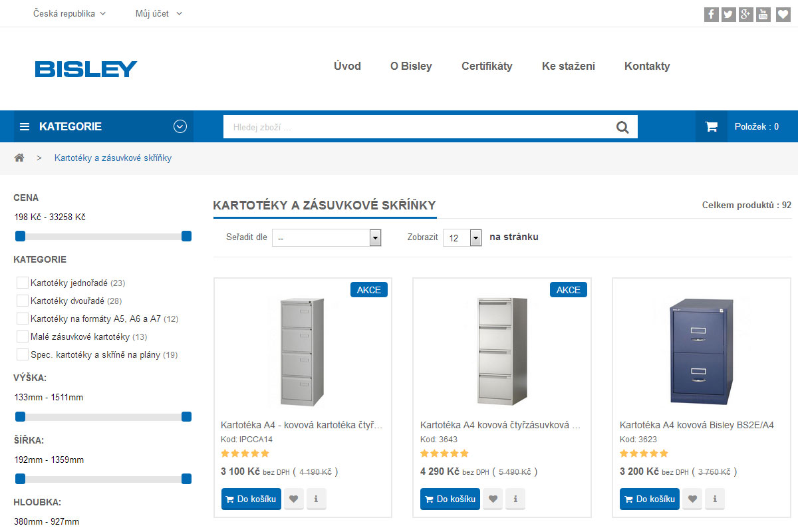The width and height of the screenshot is (798, 532).
Task: Expand KATEGORIE with the circled chevron
Action: click(180, 126)
